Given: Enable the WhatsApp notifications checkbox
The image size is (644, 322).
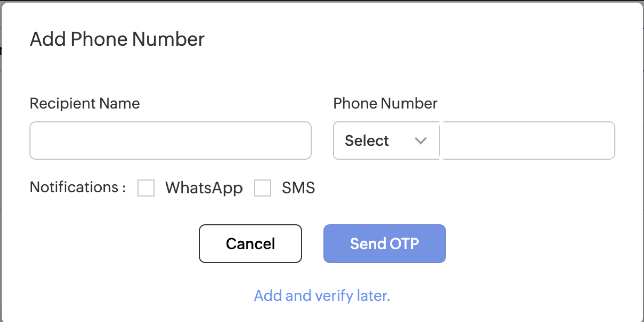Looking at the screenshot, I should click(x=146, y=188).
